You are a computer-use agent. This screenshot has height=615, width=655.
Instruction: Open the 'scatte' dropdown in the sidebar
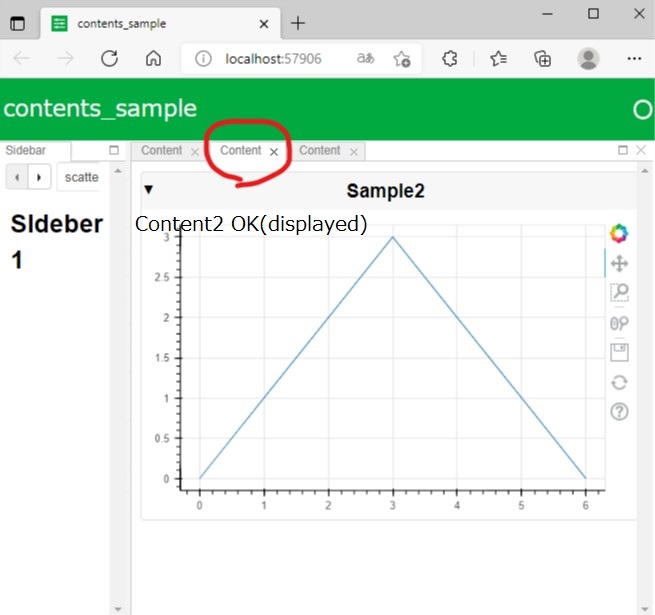pos(80,177)
